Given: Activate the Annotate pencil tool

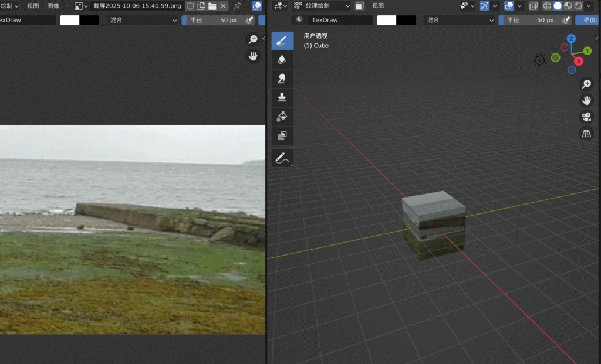Looking at the screenshot, I should pos(282,158).
